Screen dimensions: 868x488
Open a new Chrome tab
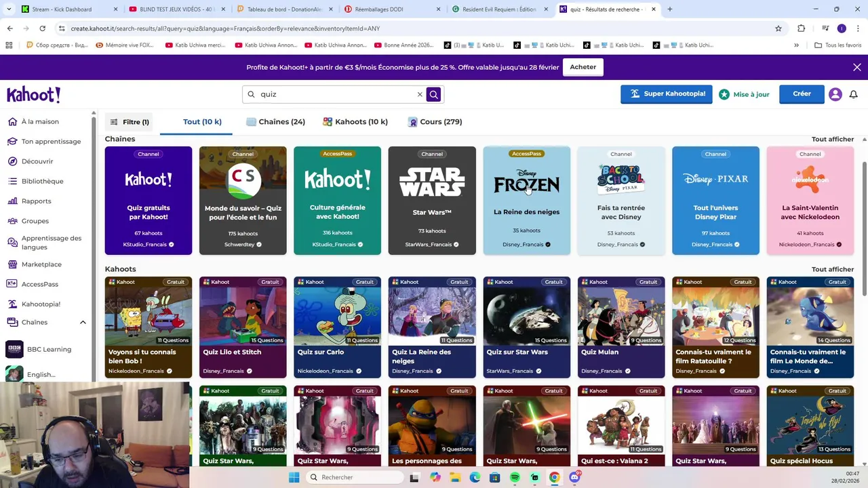click(x=669, y=9)
